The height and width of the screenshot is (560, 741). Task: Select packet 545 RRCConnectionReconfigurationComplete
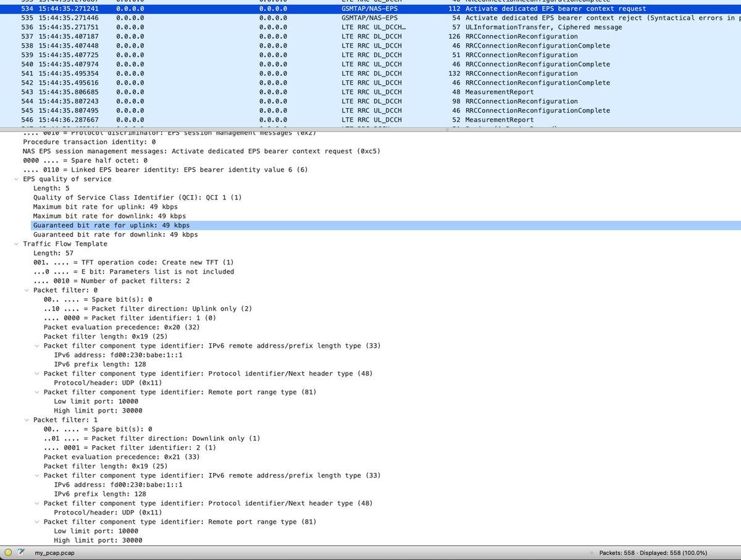pyautogui.click(x=371, y=111)
